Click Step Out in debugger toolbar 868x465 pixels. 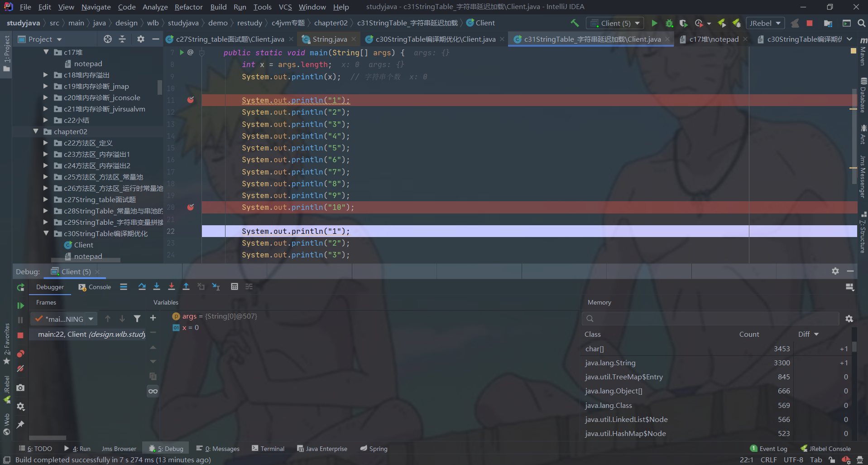coord(186,286)
